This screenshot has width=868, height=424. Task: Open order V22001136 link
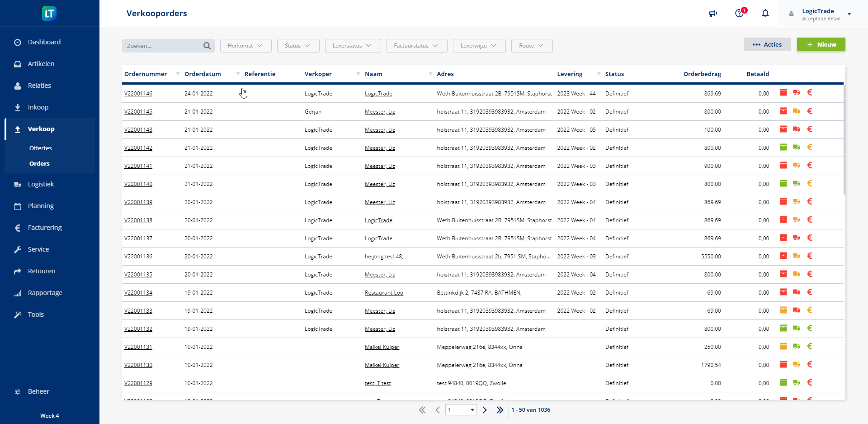[x=138, y=257]
